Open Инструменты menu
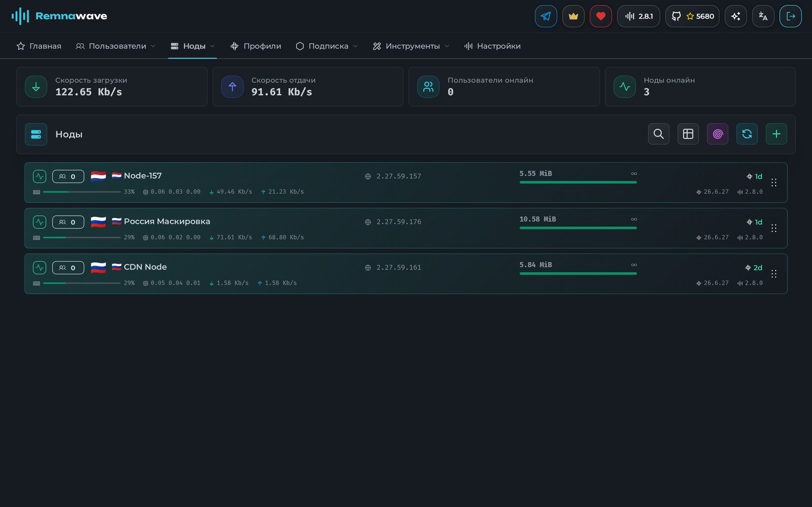This screenshot has height=507, width=812. [411, 46]
